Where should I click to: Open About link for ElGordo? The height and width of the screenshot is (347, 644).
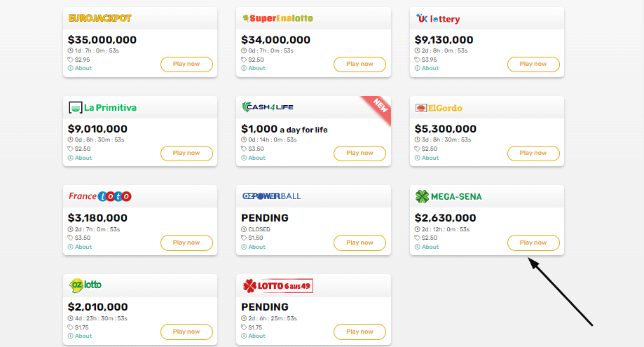pyautogui.click(x=427, y=158)
